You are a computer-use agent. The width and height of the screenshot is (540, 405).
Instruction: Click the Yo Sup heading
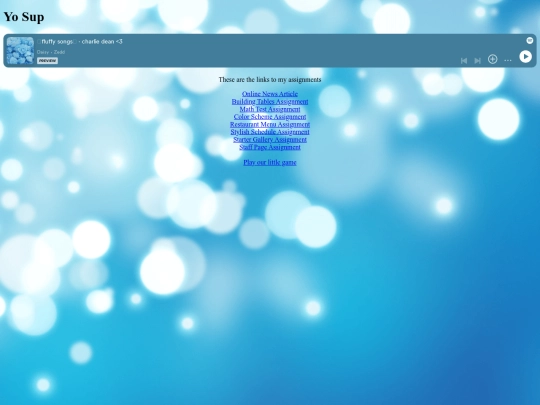pyautogui.click(x=24, y=17)
